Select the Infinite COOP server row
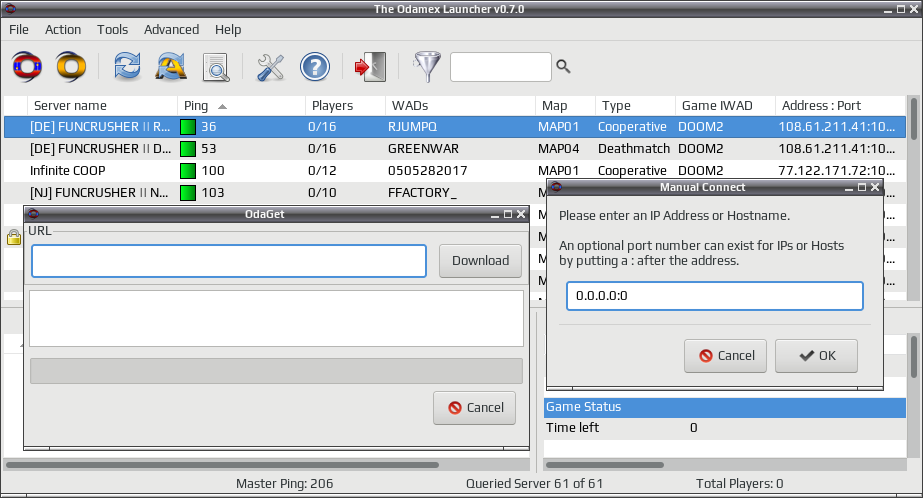 pos(454,171)
